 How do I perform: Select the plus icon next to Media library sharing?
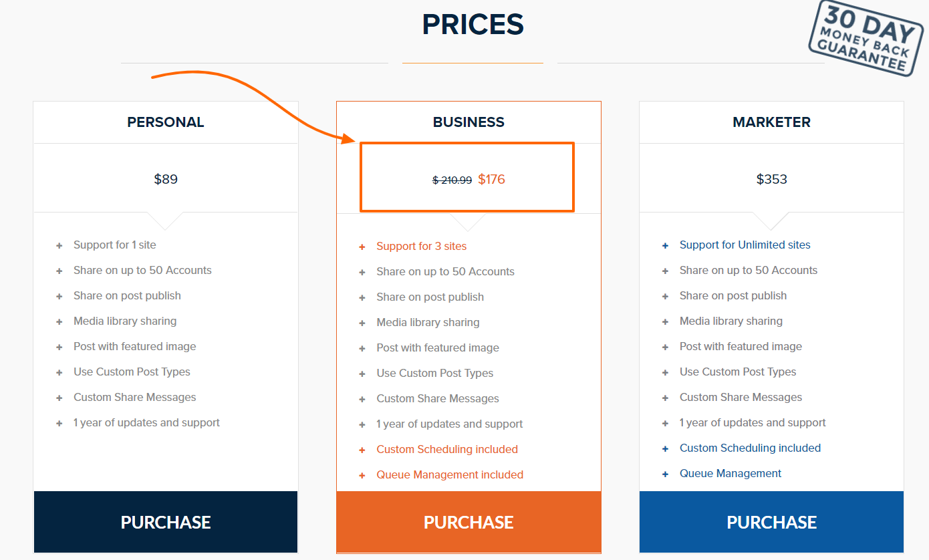[x=59, y=321]
